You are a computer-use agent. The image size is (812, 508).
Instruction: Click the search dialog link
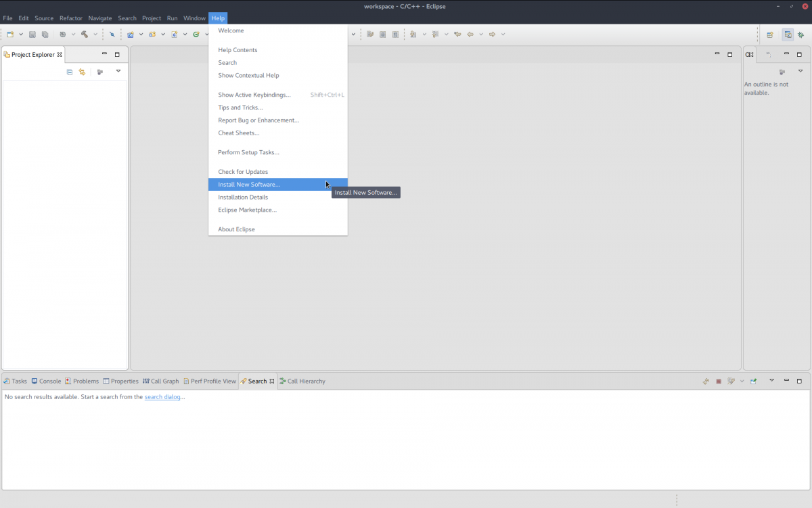tap(162, 397)
